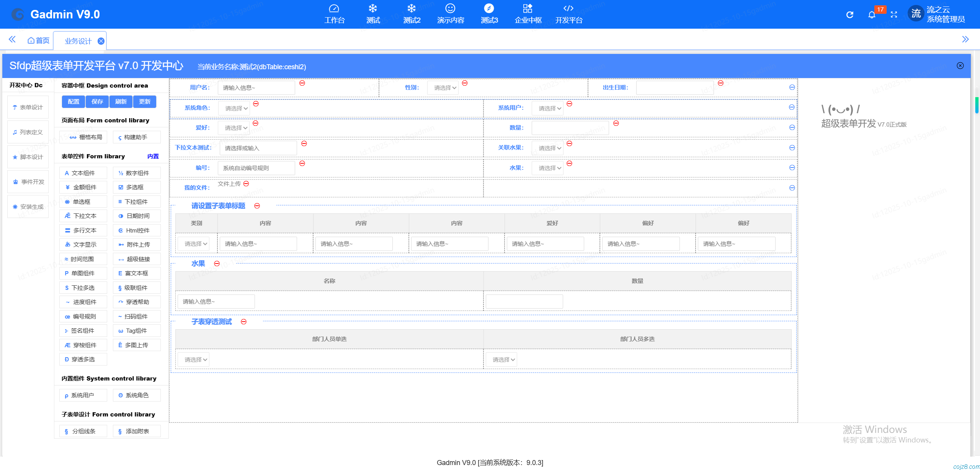Close the Sfdp development center panel
This screenshot has height=470, width=980.
tap(960, 66)
